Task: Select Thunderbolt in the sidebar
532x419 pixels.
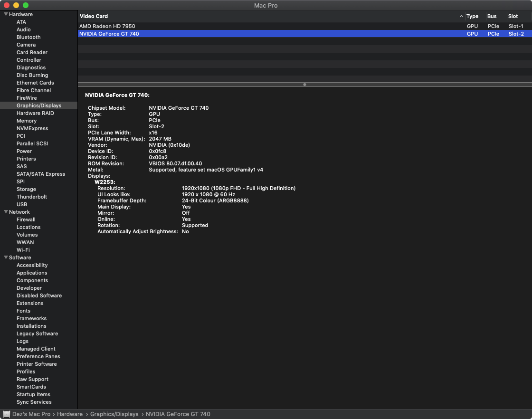Action: point(31,197)
